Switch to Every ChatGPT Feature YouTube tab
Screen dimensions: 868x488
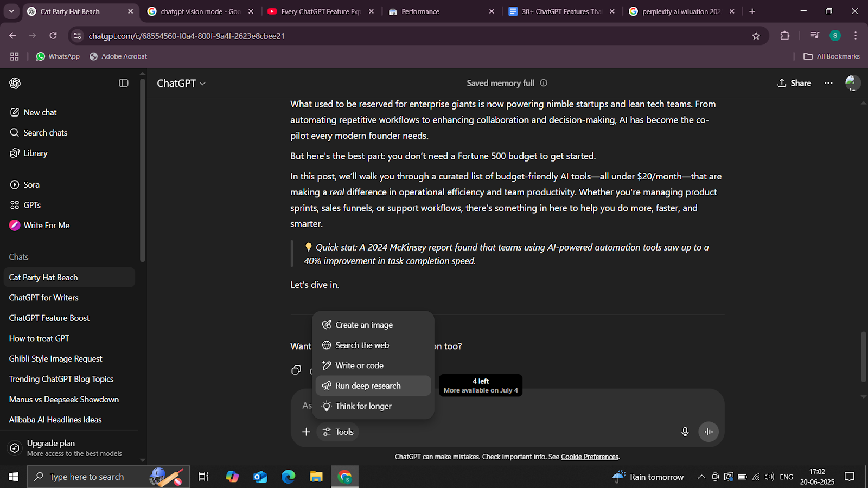click(321, 11)
